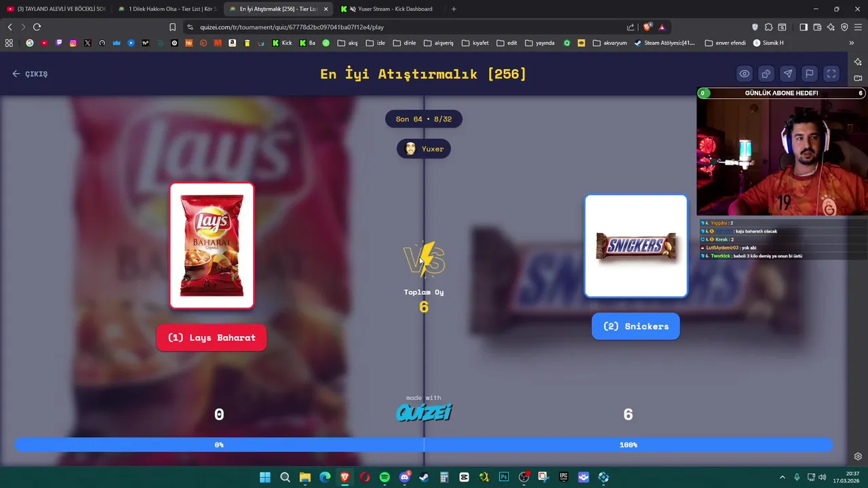Open browser extensions puzzle icon
868x488 pixels.
tap(768, 27)
